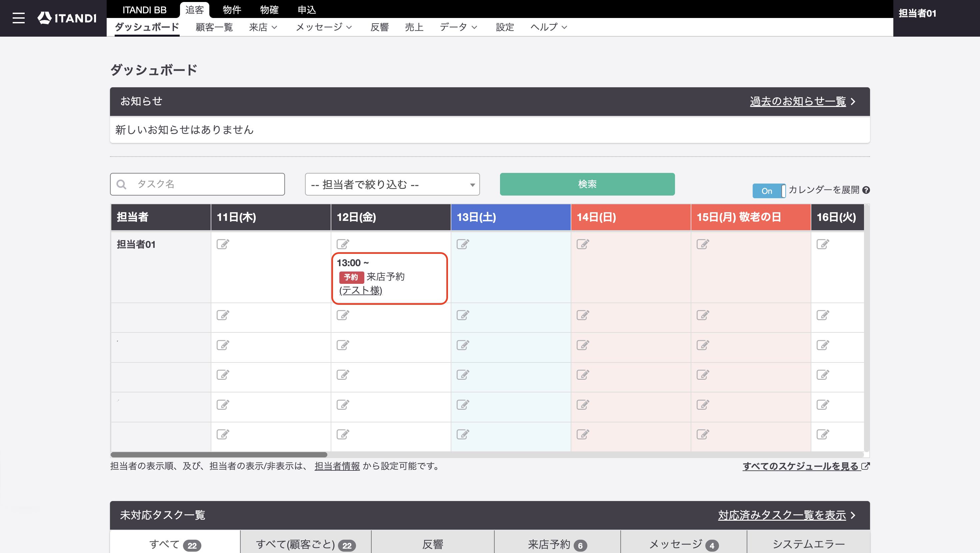This screenshot has height=553, width=980.
Task: Click edit icon for 担当者01 on 13日(土)
Action: click(463, 244)
